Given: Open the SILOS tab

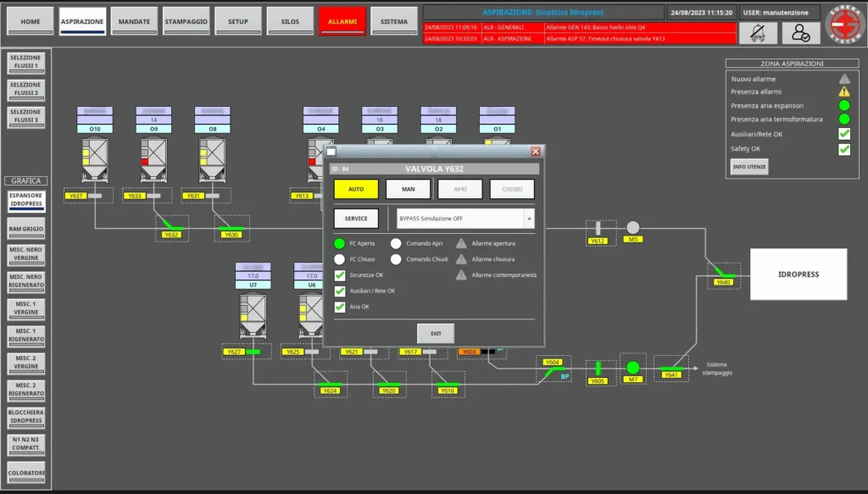Looking at the screenshot, I should click(290, 21).
